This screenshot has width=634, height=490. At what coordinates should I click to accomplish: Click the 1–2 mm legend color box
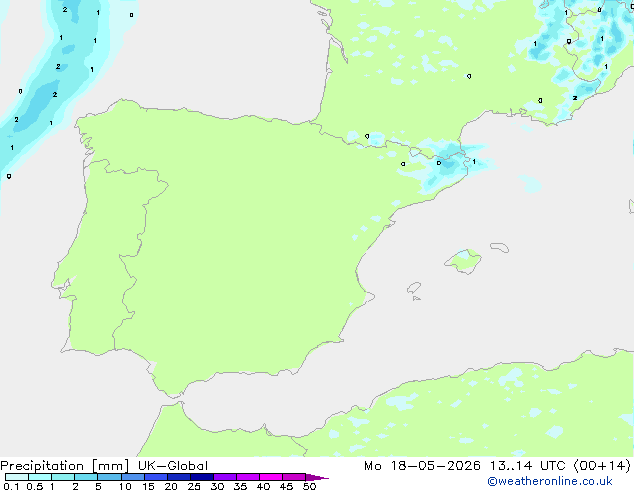pos(63,477)
